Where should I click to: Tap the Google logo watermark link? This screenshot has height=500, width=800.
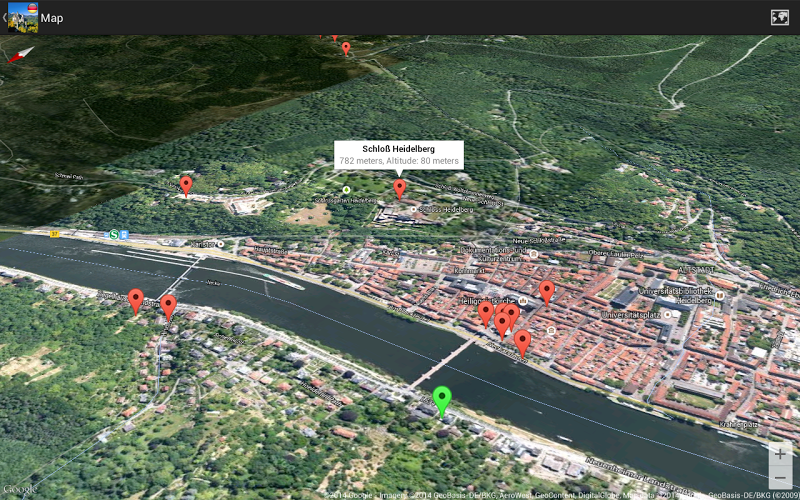tap(19, 489)
